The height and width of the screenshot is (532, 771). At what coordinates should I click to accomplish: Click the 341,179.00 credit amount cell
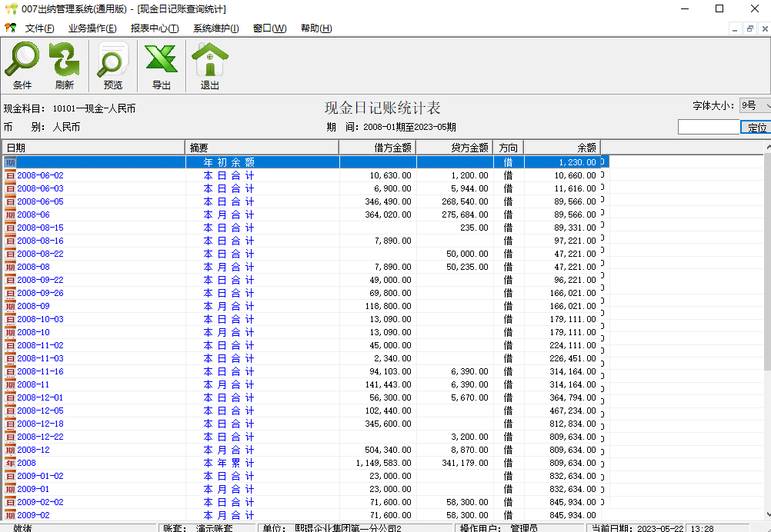click(456, 463)
